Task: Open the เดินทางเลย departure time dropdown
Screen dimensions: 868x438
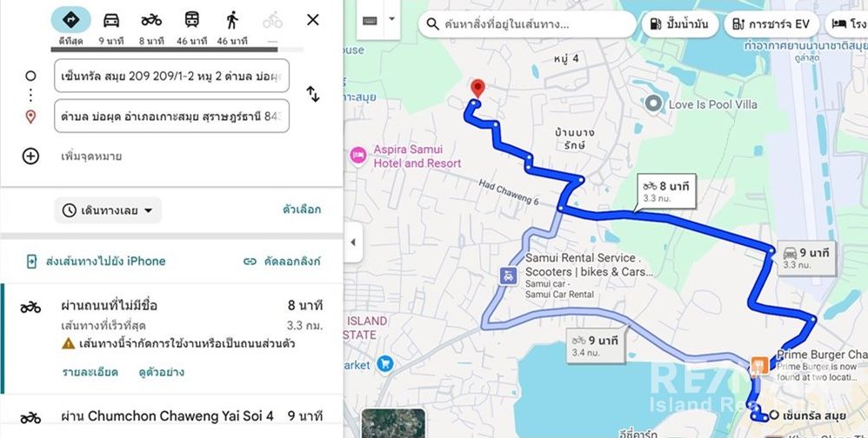Action: click(x=108, y=210)
